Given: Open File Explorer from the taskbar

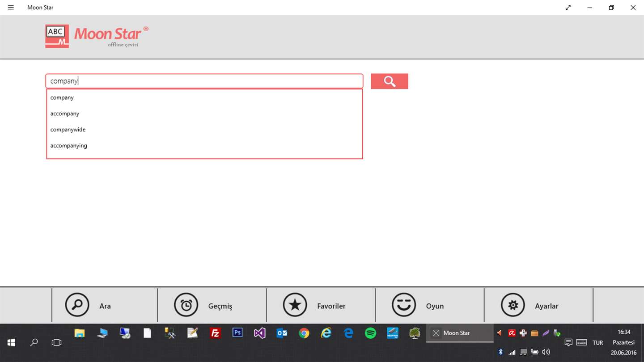Looking at the screenshot, I should pos(80,333).
